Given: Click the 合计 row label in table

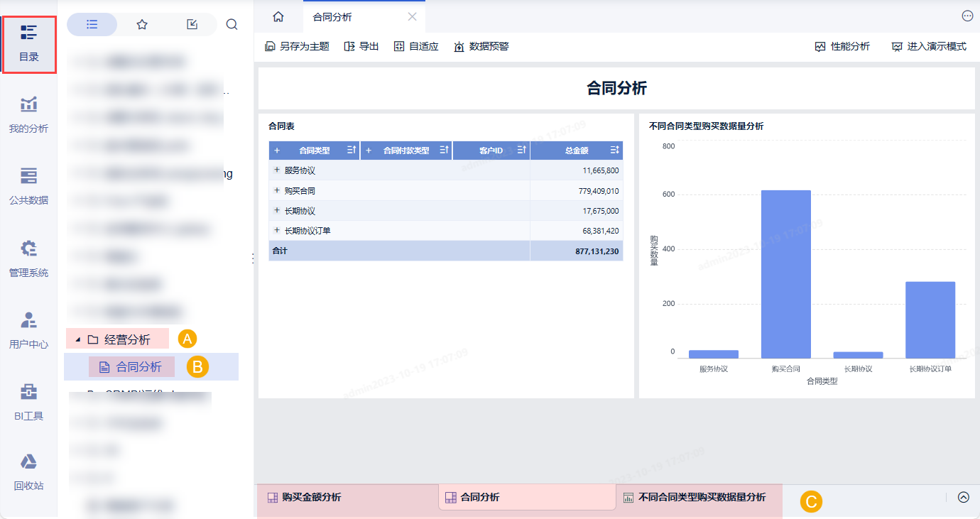Looking at the screenshot, I should coord(280,251).
